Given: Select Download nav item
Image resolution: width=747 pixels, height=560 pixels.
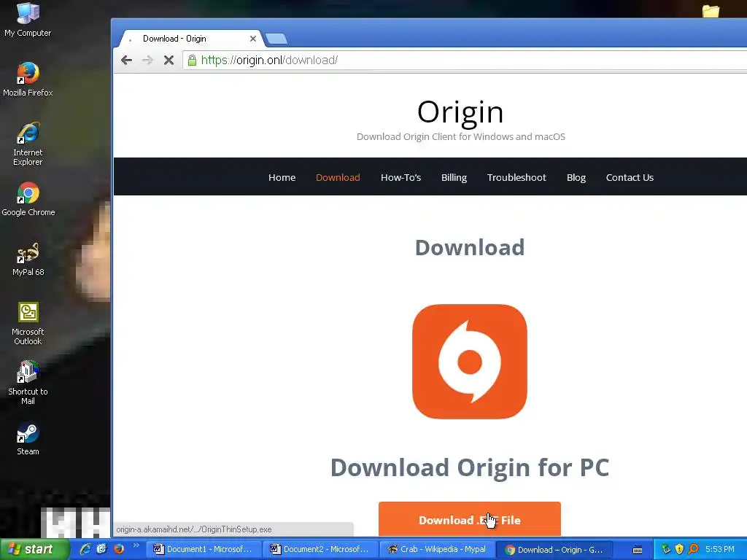Looking at the screenshot, I should coord(338,178).
